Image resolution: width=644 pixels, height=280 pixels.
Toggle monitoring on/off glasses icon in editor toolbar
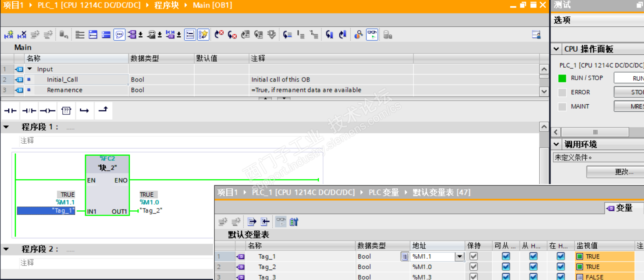click(372, 35)
